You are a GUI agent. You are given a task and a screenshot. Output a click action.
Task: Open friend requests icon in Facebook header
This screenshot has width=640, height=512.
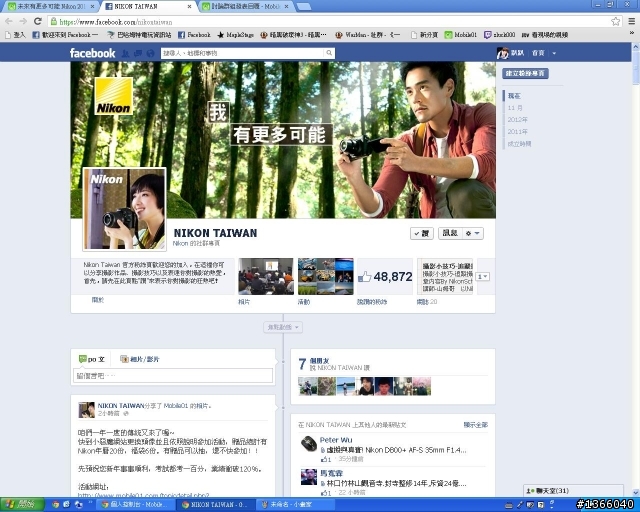tap(125, 53)
